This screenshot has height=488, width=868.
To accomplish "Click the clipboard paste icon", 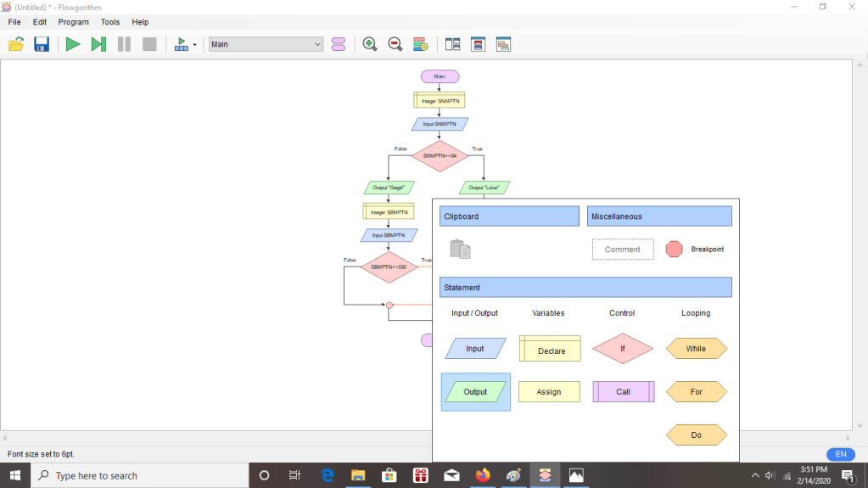I will [460, 250].
